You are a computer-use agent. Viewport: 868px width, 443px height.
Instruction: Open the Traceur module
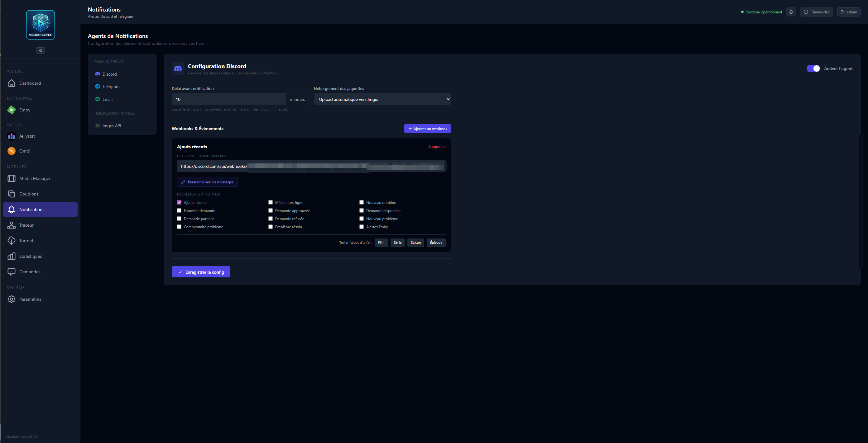[26, 225]
